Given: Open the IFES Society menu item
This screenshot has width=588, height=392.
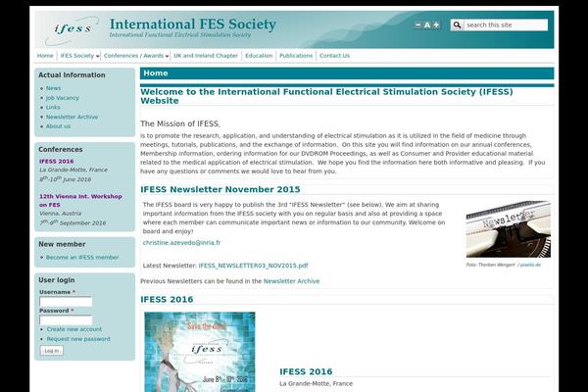Looking at the screenshot, I should [x=76, y=56].
